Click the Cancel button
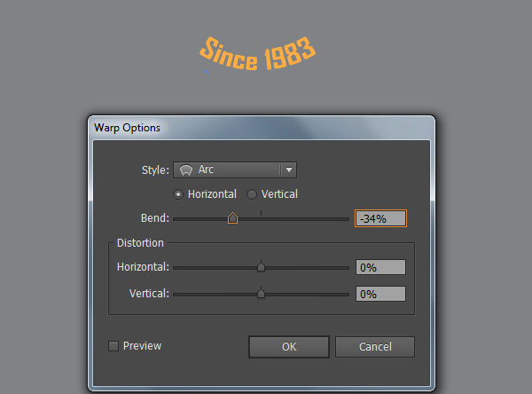Viewport: 532px width, 394px height. coord(375,347)
